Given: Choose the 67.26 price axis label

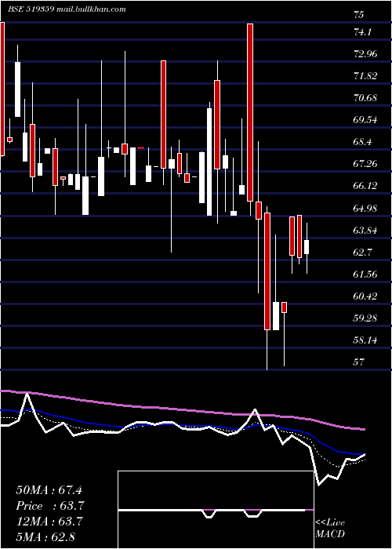Looking at the screenshot, I should tap(366, 164).
